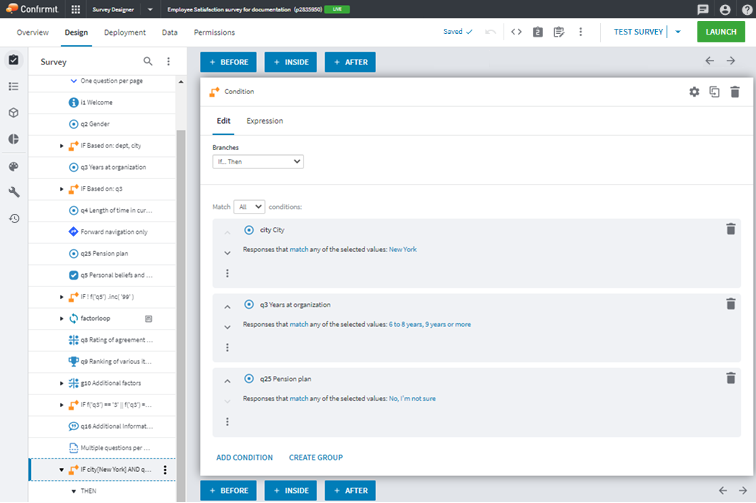
Task: Click TEST SURVEY button
Action: pyautogui.click(x=638, y=32)
